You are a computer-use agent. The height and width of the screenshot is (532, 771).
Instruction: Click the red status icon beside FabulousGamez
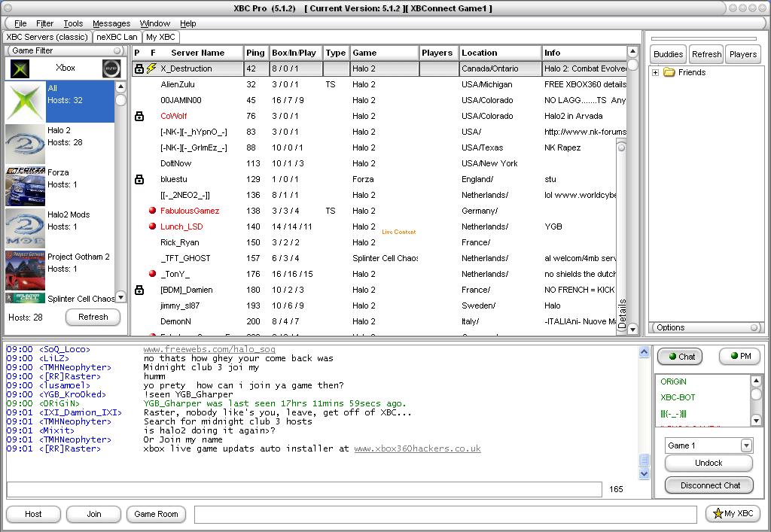click(x=153, y=211)
